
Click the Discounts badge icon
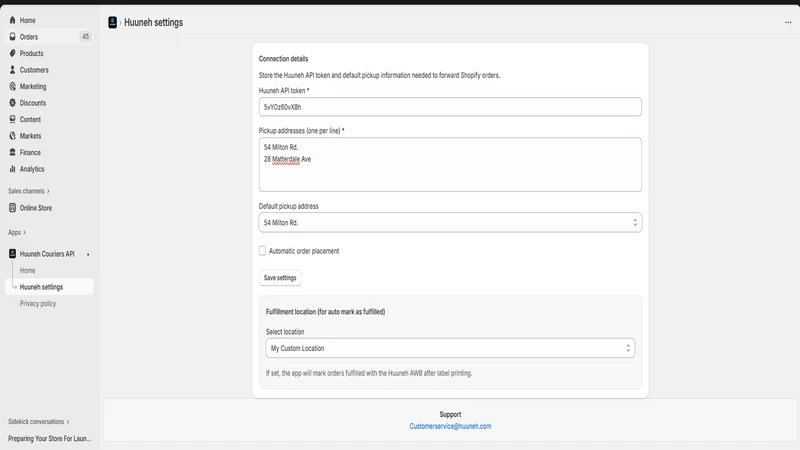[12, 103]
